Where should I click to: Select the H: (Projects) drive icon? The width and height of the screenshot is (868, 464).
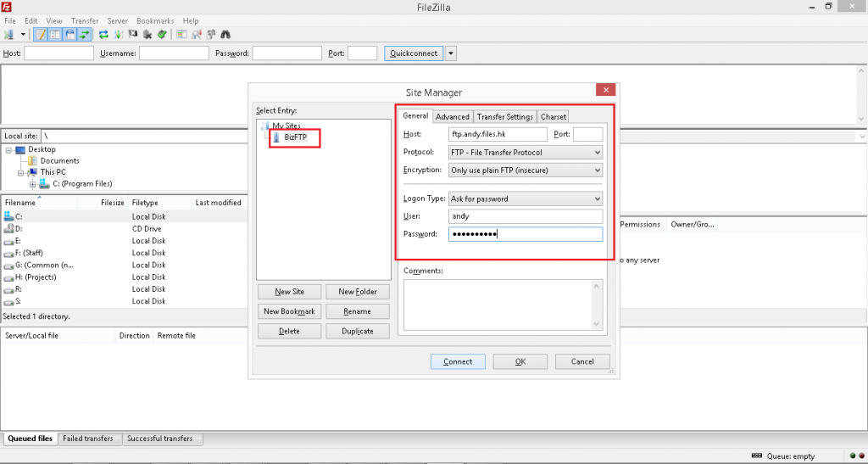pyautogui.click(x=8, y=277)
